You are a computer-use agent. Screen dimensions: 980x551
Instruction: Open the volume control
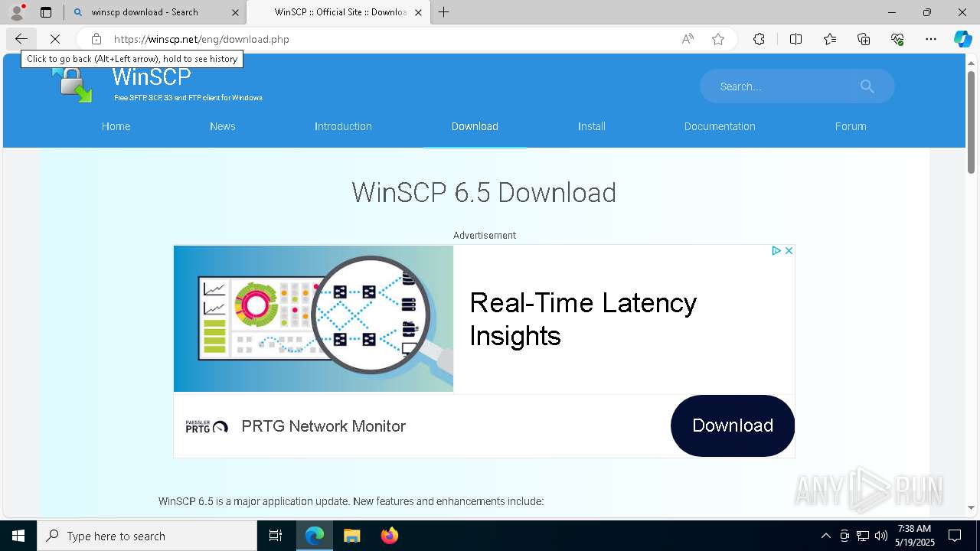coord(881,536)
